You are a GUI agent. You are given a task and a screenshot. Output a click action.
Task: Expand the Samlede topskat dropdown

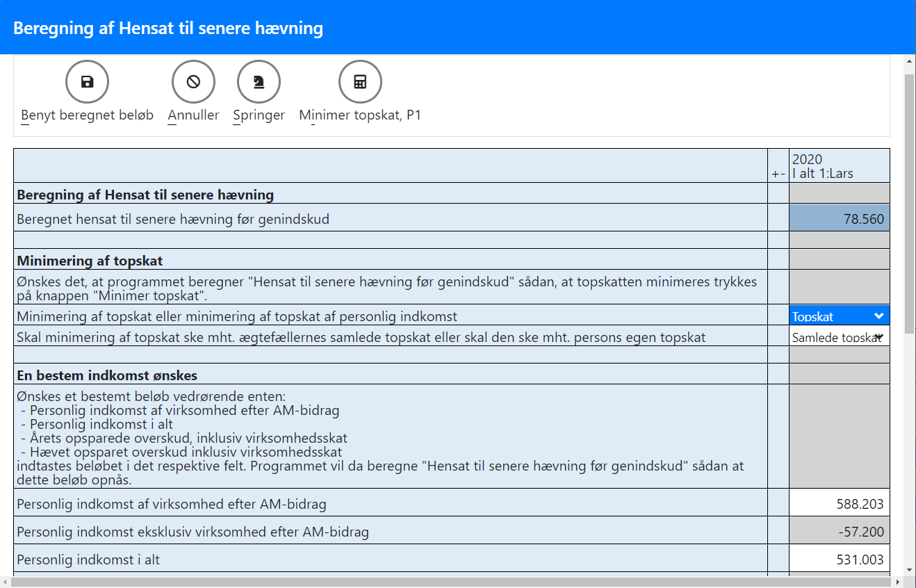coord(839,337)
